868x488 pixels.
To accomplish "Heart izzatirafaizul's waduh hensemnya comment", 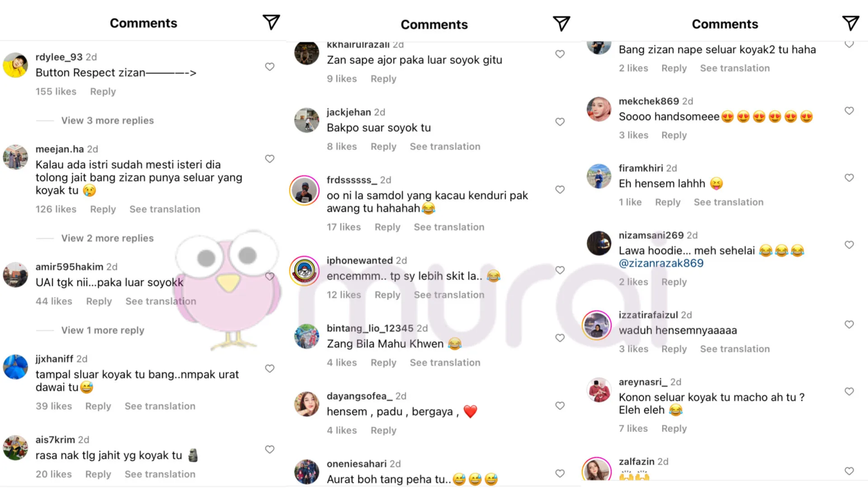I will click(x=849, y=325).
